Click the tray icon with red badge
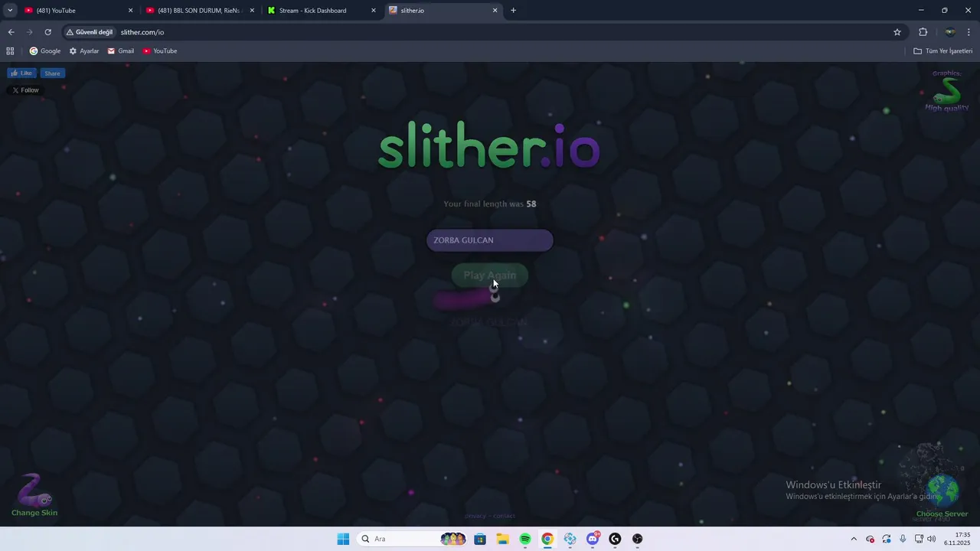Viewport: 980px width, 551px height. click(870, 539)
